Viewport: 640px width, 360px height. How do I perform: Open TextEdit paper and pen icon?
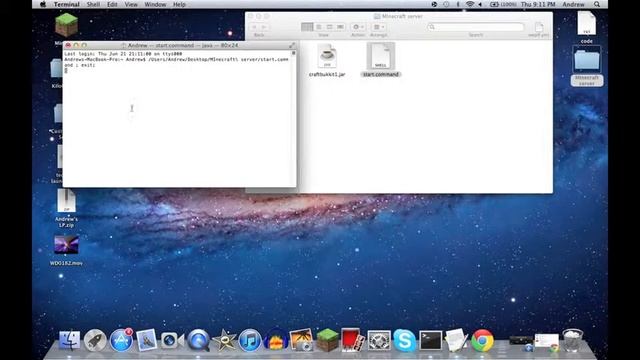pos(456,340)
